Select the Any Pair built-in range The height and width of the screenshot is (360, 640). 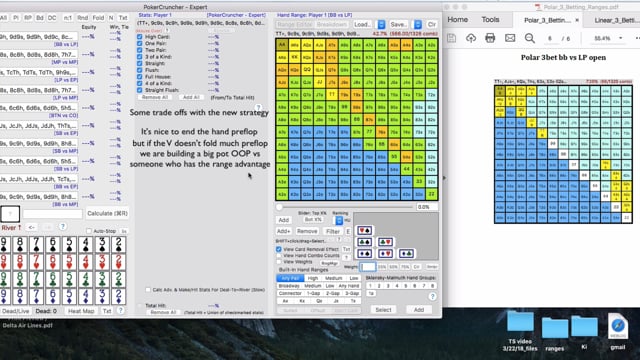point(290,278)
